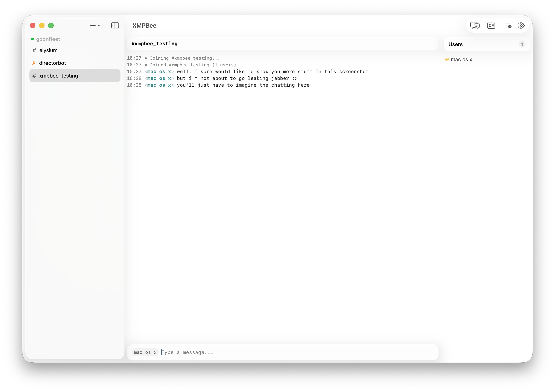Click the XMPBee window title
Image resolution: width=555 pixels, height=392 pixels.
point(144,25)
